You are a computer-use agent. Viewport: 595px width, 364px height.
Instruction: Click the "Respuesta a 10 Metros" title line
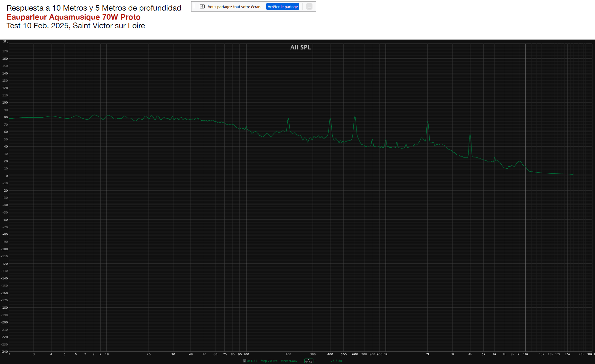94,8
